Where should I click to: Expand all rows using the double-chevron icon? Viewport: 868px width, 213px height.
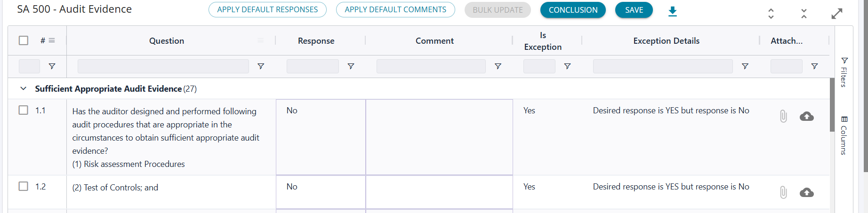click(771, 13)
